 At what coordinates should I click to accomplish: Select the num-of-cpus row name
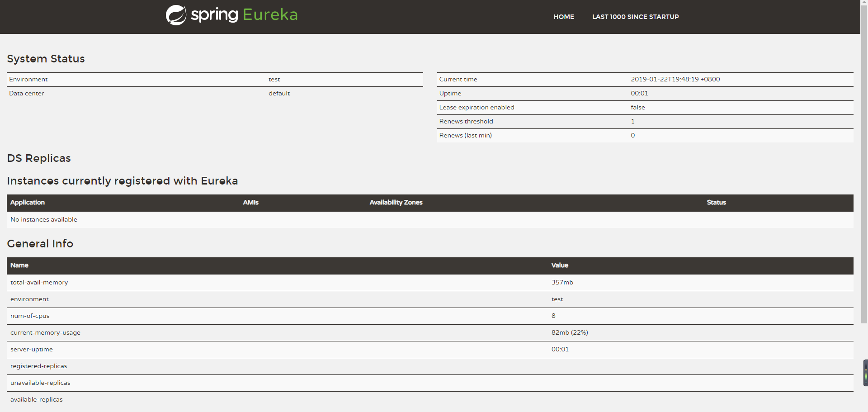pyautogui.click(x=30, y=316)
